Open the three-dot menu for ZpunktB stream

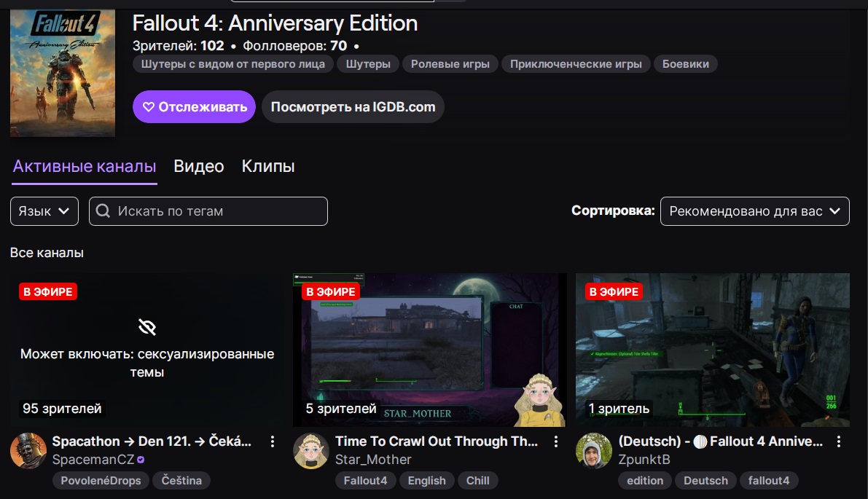(x=839, y=441)
